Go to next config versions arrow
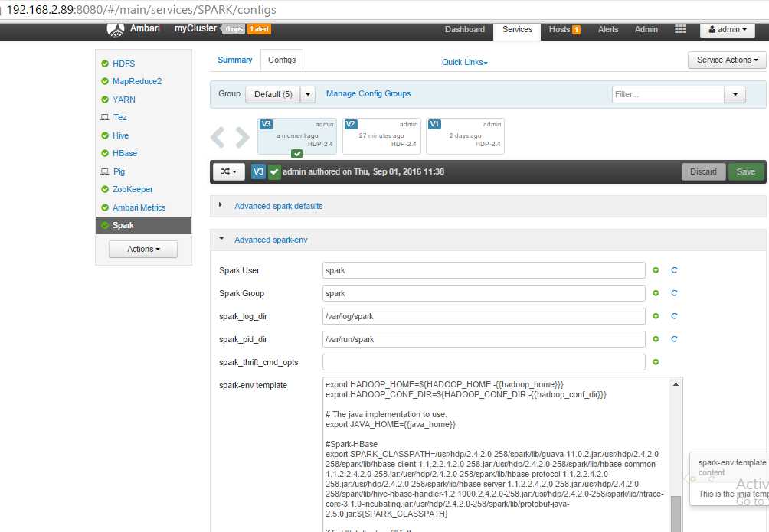The width and height of the screenshot is (769, 532). pyautogui.click(x=242, y=137)
